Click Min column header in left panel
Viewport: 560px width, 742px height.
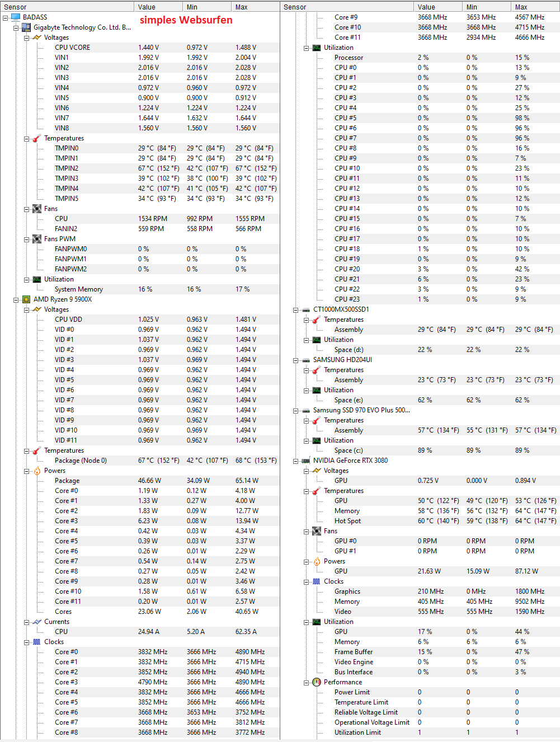207,7
